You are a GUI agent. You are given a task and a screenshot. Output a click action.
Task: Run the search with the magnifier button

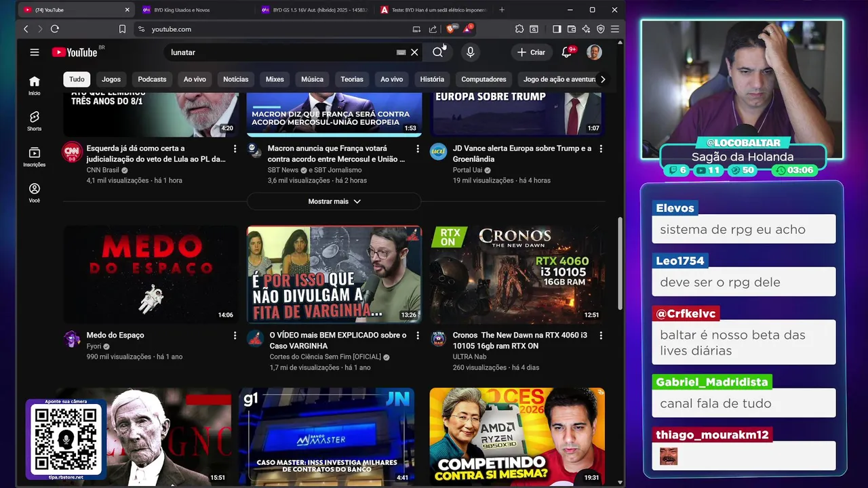pos(438,52)
